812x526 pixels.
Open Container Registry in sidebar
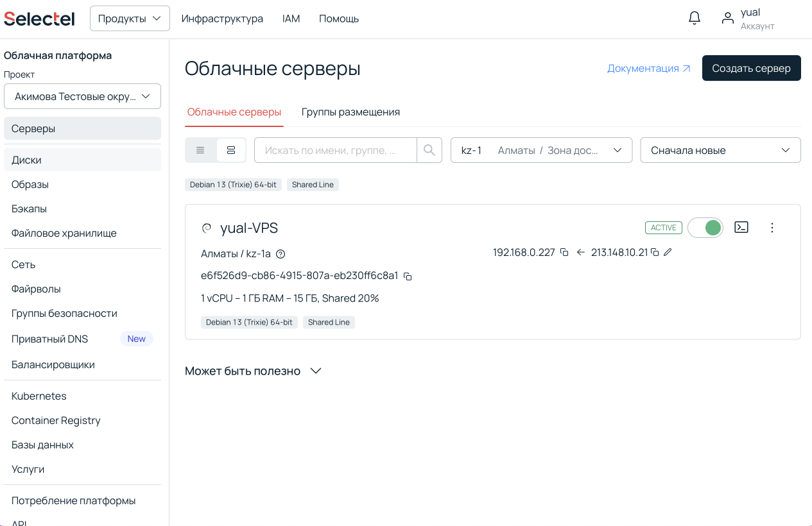[x=82, y=420]
